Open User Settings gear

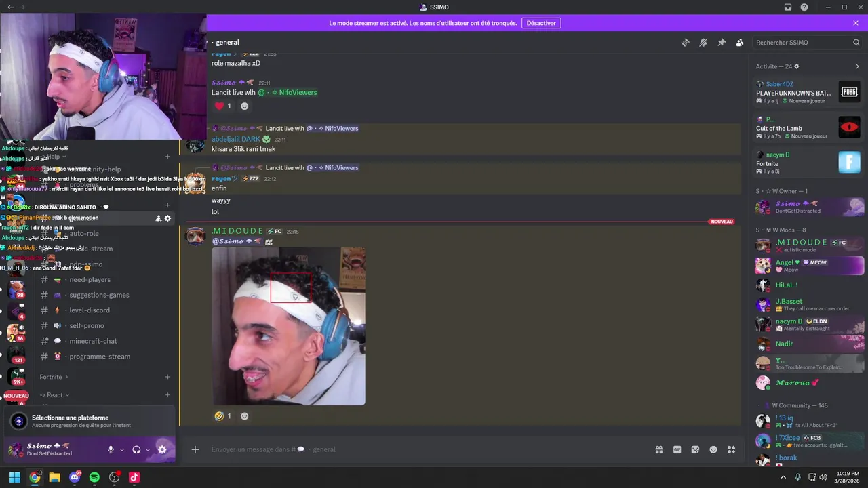tap(162, 449)
